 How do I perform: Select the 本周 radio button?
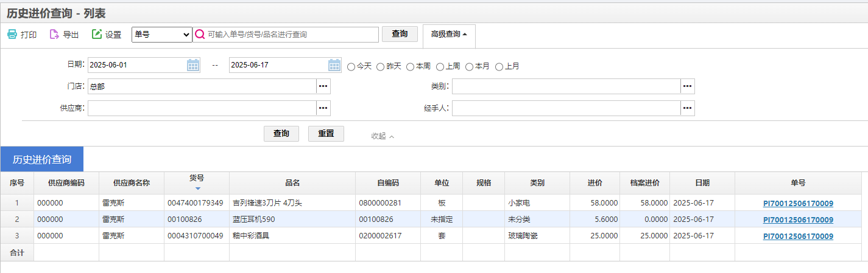(411, 66)
